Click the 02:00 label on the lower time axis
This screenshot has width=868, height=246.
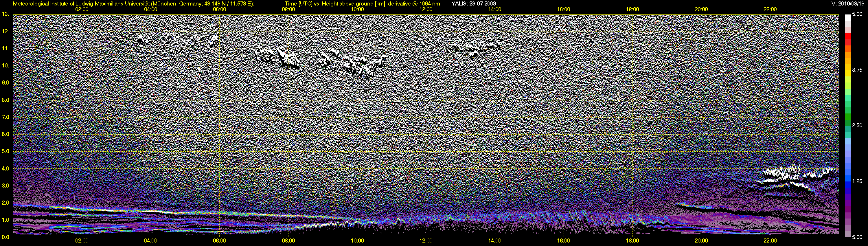[x=82, y=241]
